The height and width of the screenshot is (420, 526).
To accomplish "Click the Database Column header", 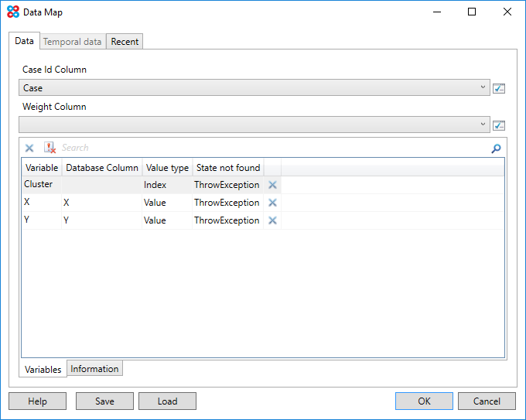I will point(102,168).
